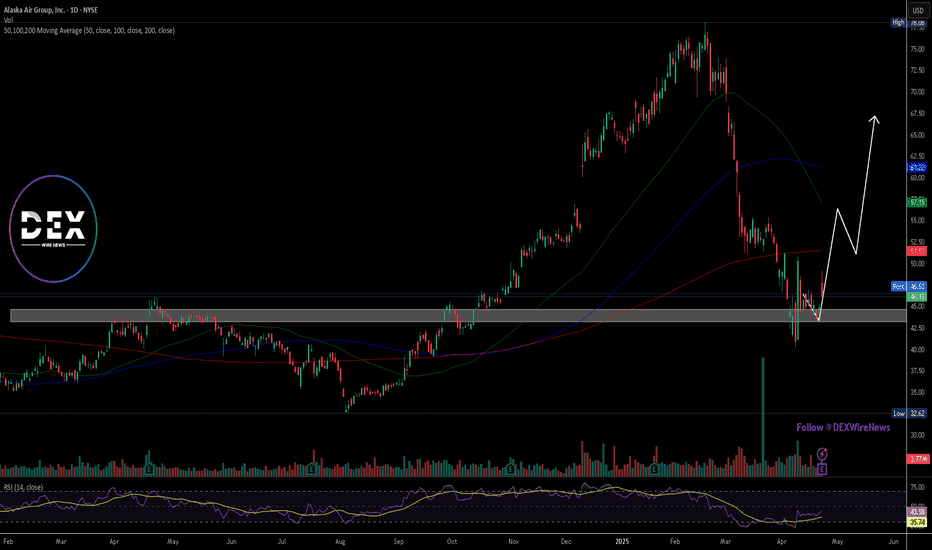Click the Sep label on time axis
Image resolution: width=932 pixels, height=550 pixels.
coord(398,542)
